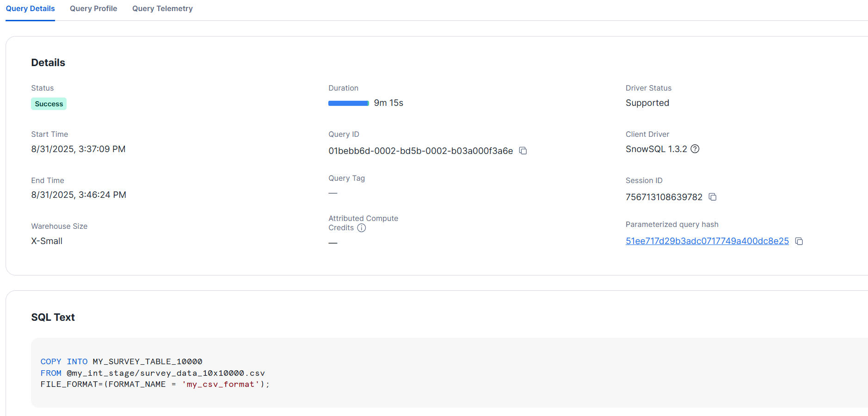Viewport: 868px width, 416px height.
Task: Select the 9m 15s duration value
Action: click(388, 103)
